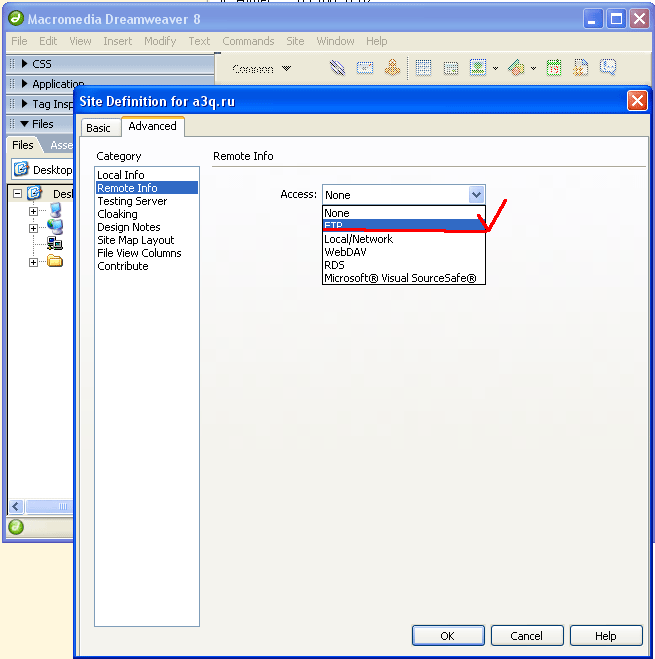The height and width of the screenshot is (659, 655).
Task: Select the My Computer icon in the file tree
Action: [55, 210]
